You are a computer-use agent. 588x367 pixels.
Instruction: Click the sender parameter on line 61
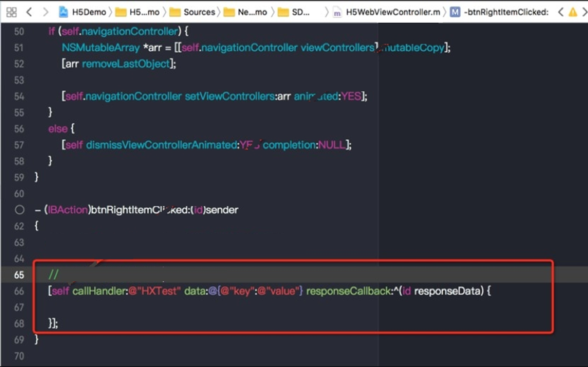222,210
